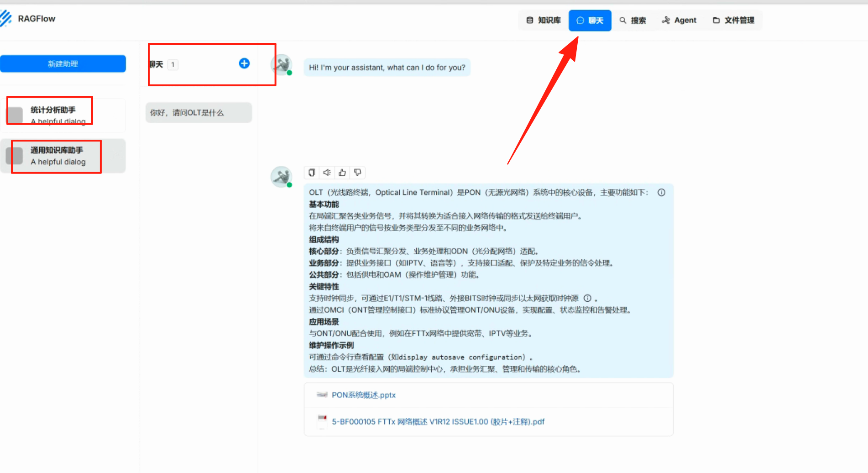Copy the assistant's OLT answer
The width and height of the screenshot is (868, 473).
(312, 173)
